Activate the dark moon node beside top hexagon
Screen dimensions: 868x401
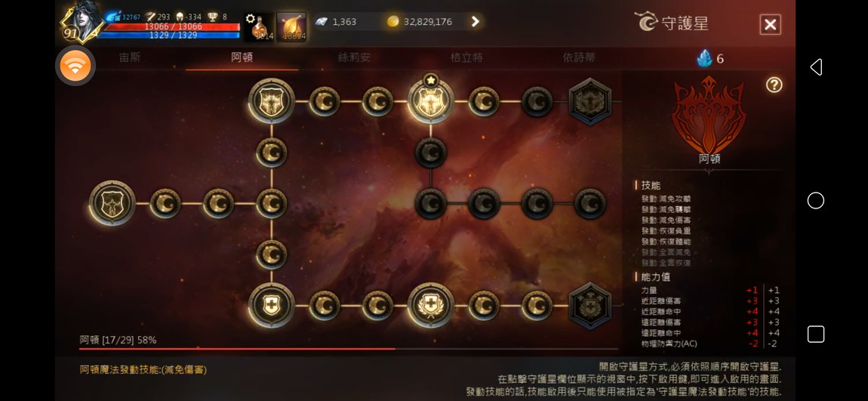point(537,101)
